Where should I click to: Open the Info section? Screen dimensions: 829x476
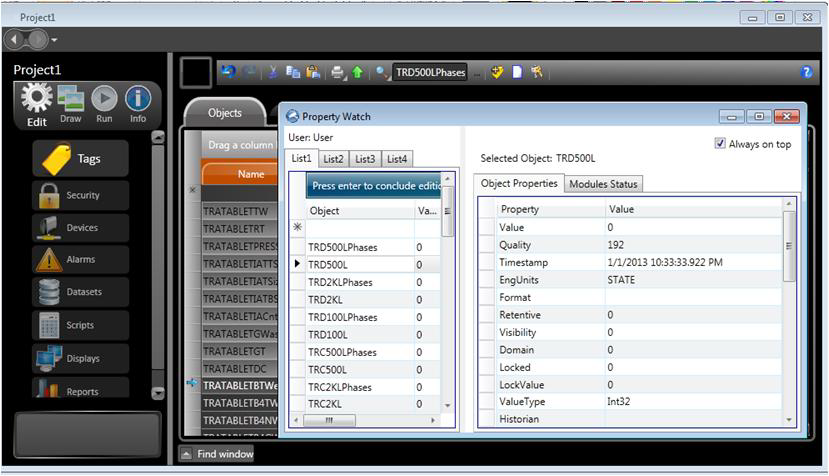(138, 104)
